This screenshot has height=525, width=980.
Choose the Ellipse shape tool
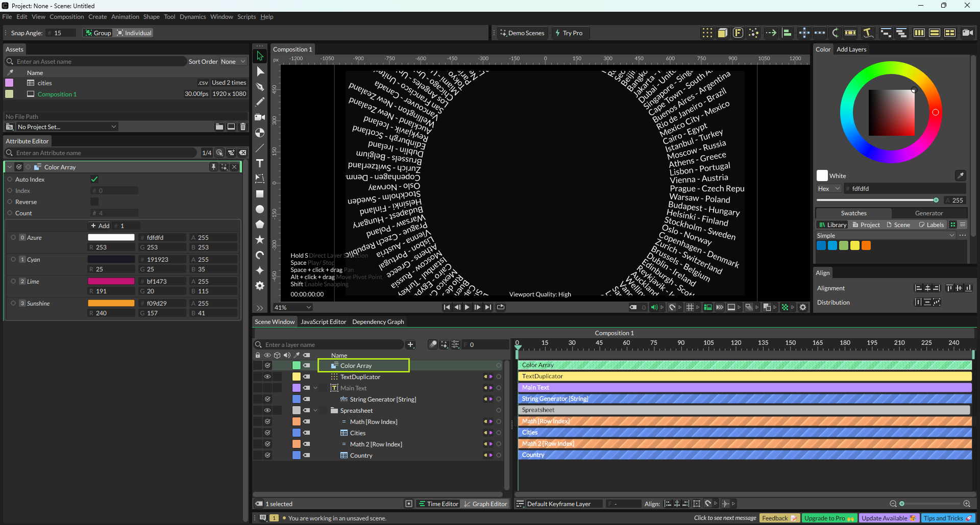(x=260, y=209)
